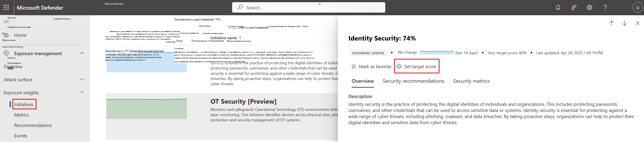
Task: Click the Set target score button
Action: coord(416,66)
